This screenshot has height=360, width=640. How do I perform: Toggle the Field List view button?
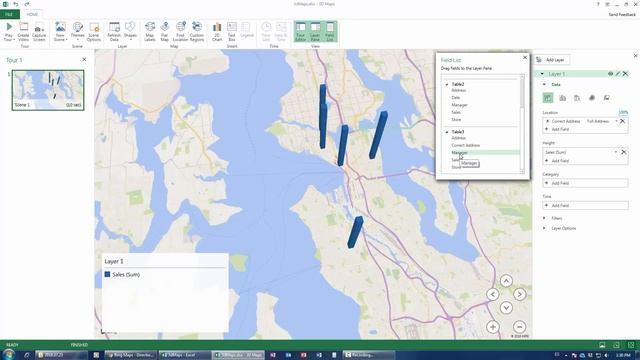click(330, 31)
